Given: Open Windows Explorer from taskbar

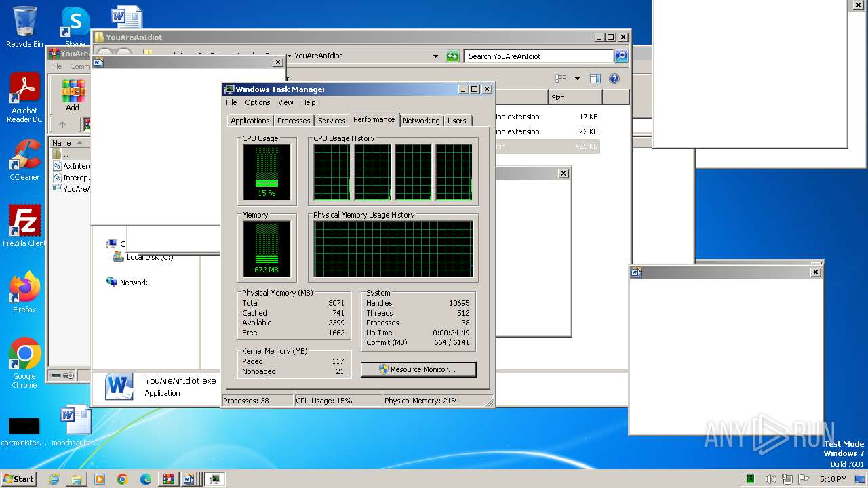Looking at the screenshot, I should tap(77, 479).
